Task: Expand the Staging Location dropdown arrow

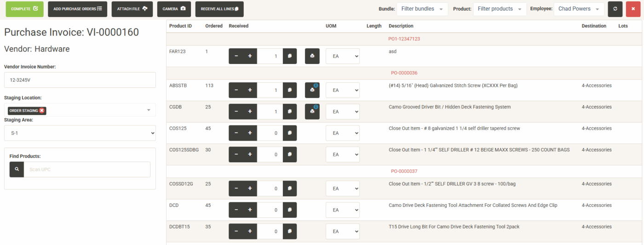Action: (149, 110)
